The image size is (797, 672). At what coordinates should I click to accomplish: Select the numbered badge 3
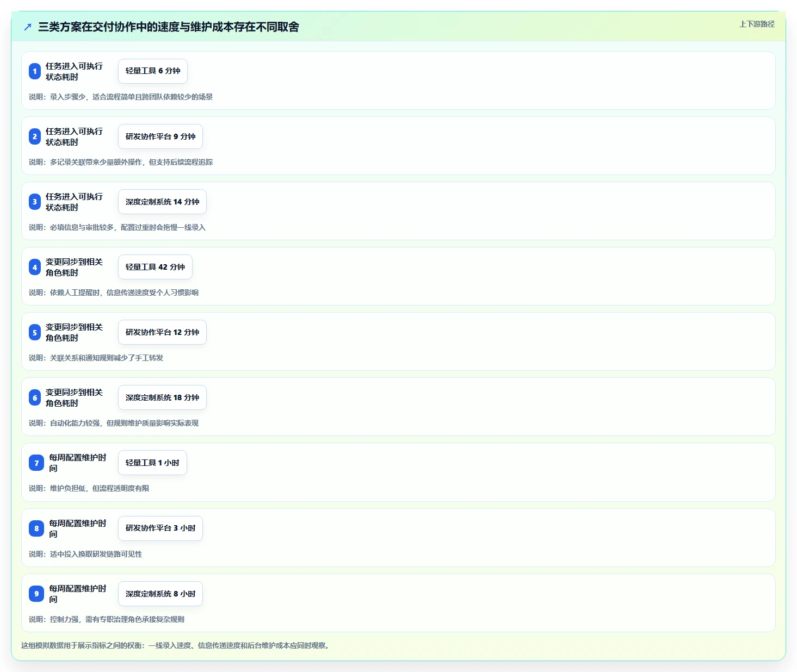tap(35, 202)
